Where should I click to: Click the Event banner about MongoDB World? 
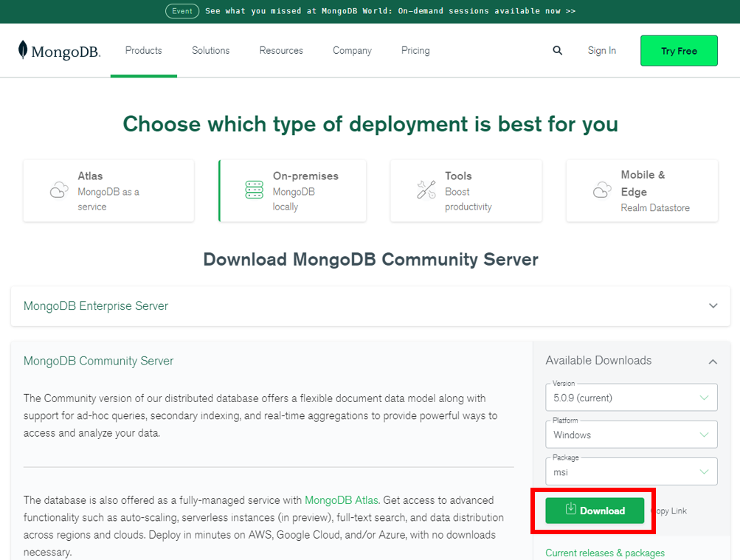pos(370,11)
